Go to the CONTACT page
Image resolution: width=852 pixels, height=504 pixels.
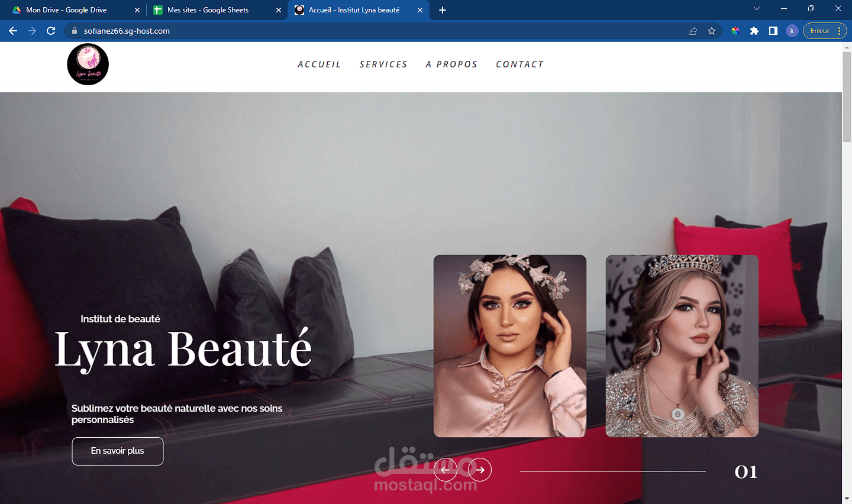point(519,64)
